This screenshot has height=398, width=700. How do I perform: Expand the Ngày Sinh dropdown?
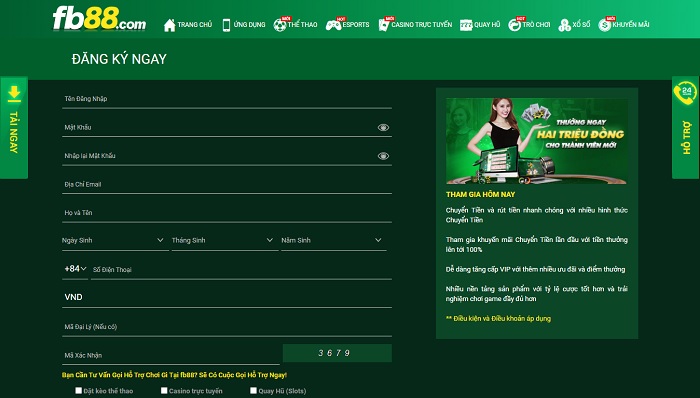[x=115, y=240]
